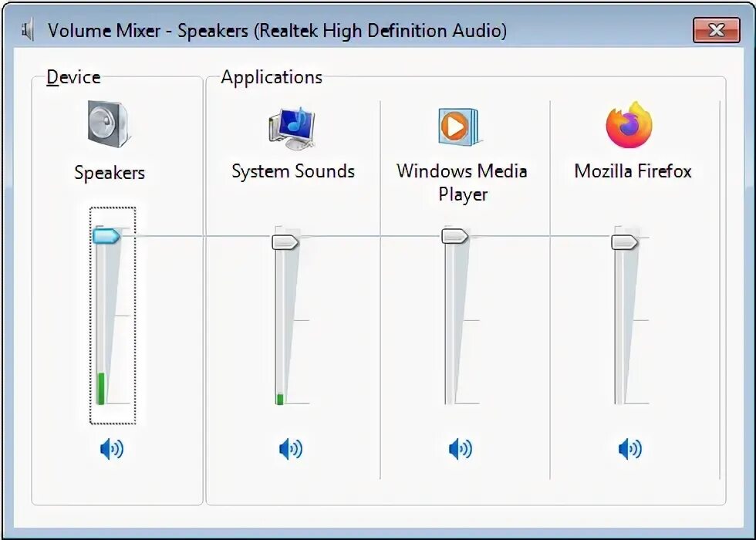The width and height of the screenshot is (756, 540).
Task: Click the Windows Media Player icon
Action: pyautogui.click(x=459, y=127)
